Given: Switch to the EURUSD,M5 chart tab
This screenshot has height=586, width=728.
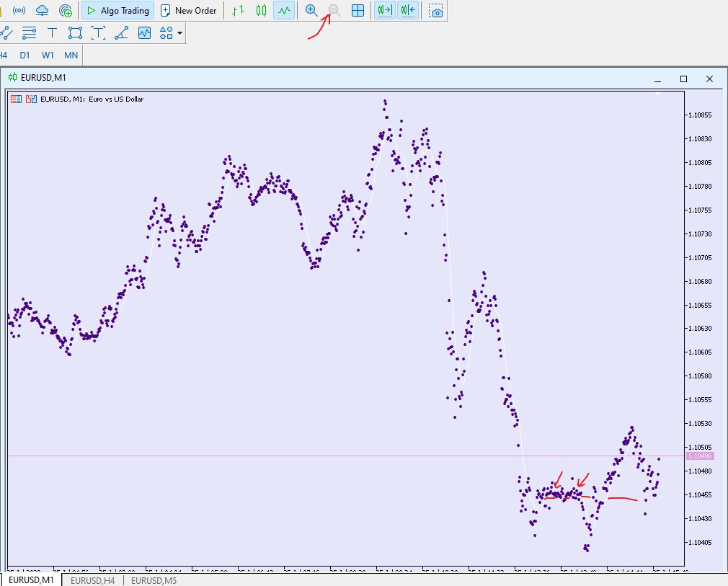Looking at the screenshot, I should (x=154, y=580).
